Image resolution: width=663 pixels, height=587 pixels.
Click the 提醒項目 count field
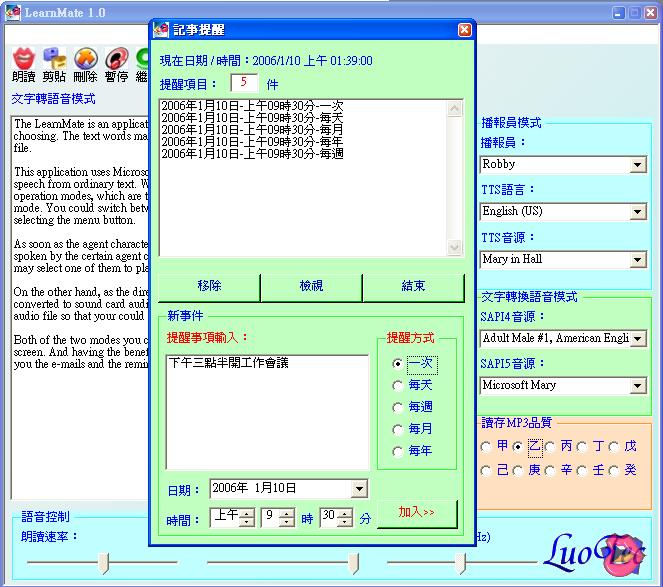[x=244, y=82]
